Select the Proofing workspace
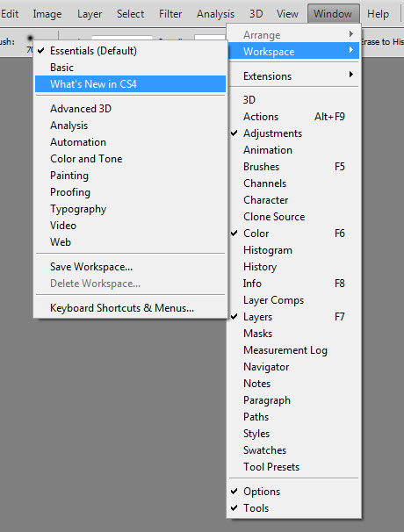Image resolution: width=404 pixels, height=532 pixels. 130,192
